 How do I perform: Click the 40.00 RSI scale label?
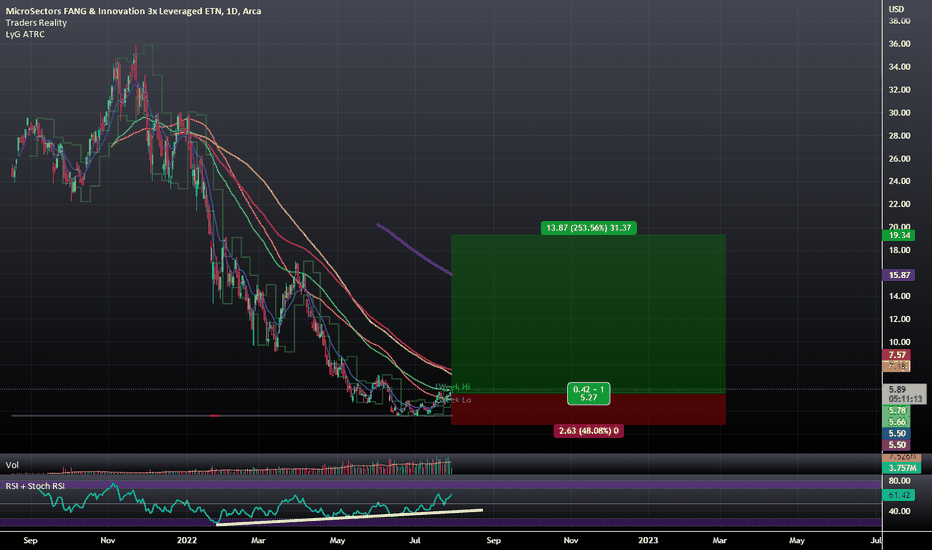pyautogui.click(x=899, y=511)
